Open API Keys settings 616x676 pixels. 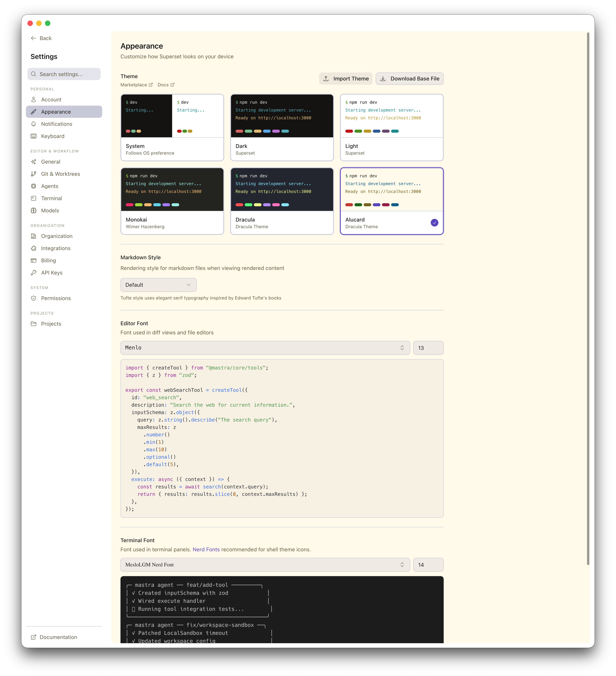pos(64,273)
